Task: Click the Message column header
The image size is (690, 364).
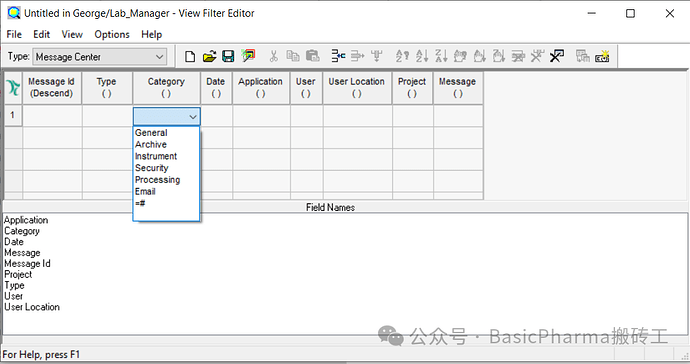Action: (458, 88)
